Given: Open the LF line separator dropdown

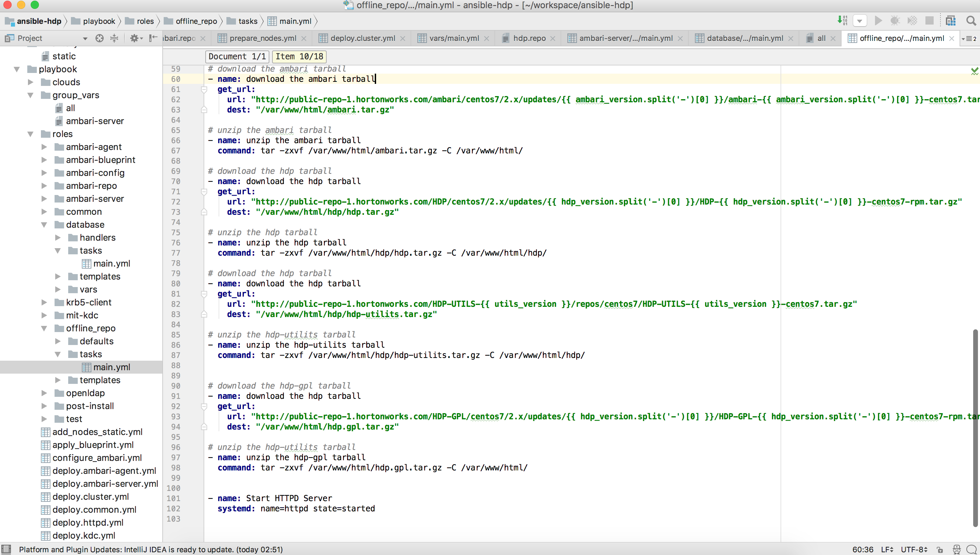Looking at the screenshot, I should [887, 549].
